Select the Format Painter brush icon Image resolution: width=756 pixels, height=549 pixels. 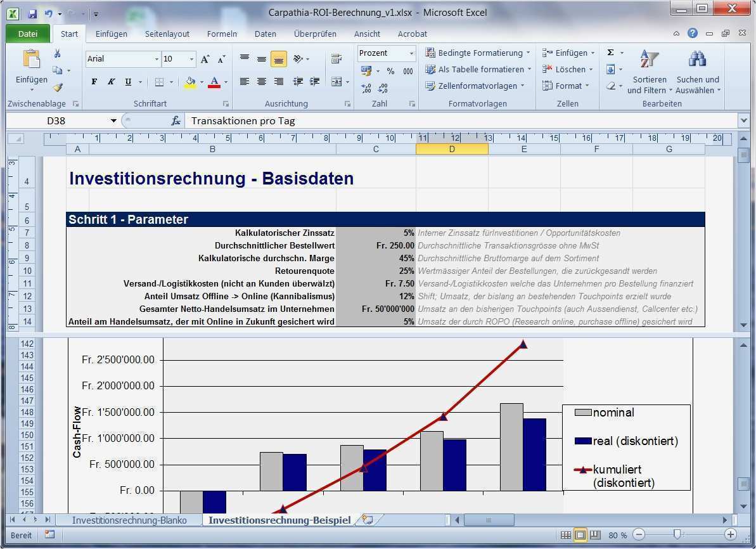[x=58, y=87]
